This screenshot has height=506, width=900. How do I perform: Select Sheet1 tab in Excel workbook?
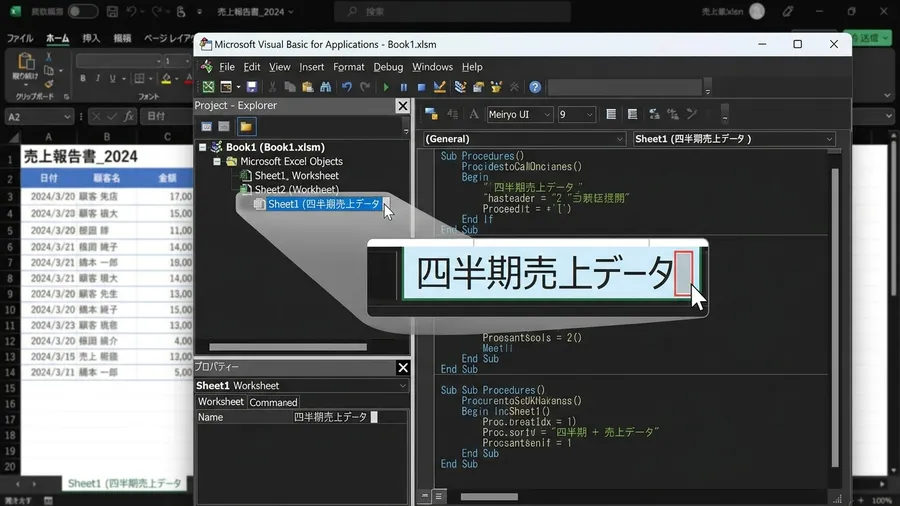point(124,484)
